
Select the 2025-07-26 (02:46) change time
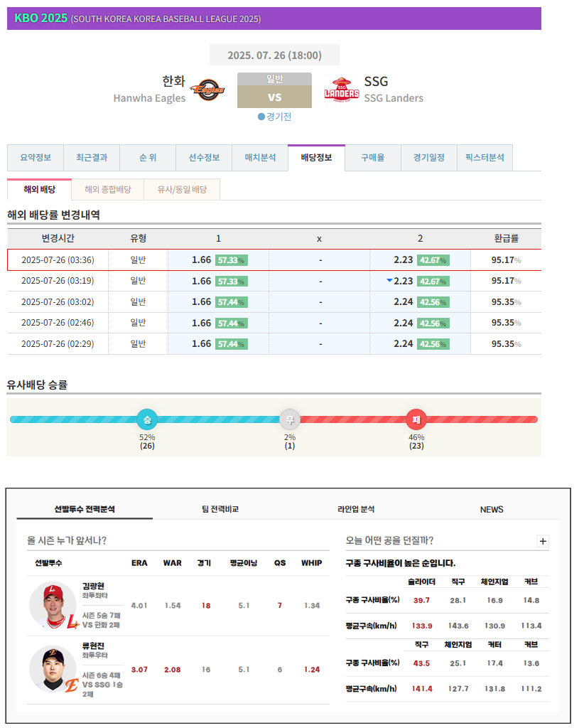(58, 323)
